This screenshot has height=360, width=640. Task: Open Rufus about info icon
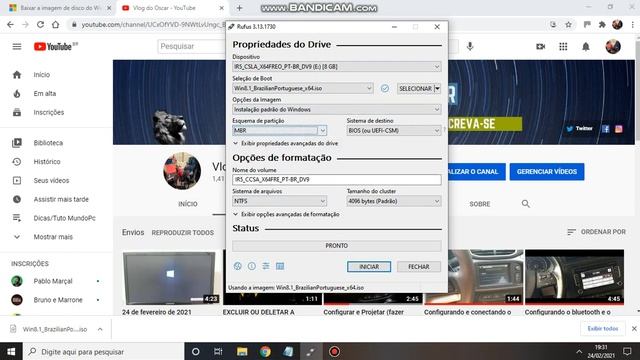click(252, 266)
